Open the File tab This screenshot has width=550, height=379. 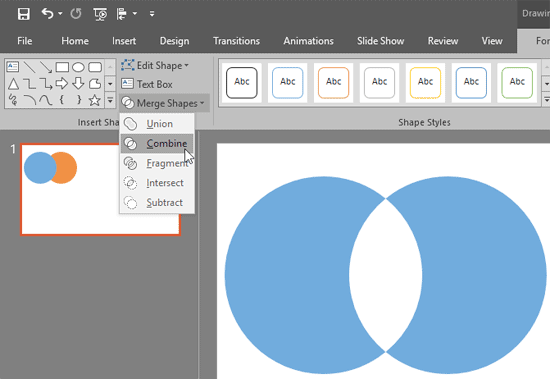tap(25, 41)
